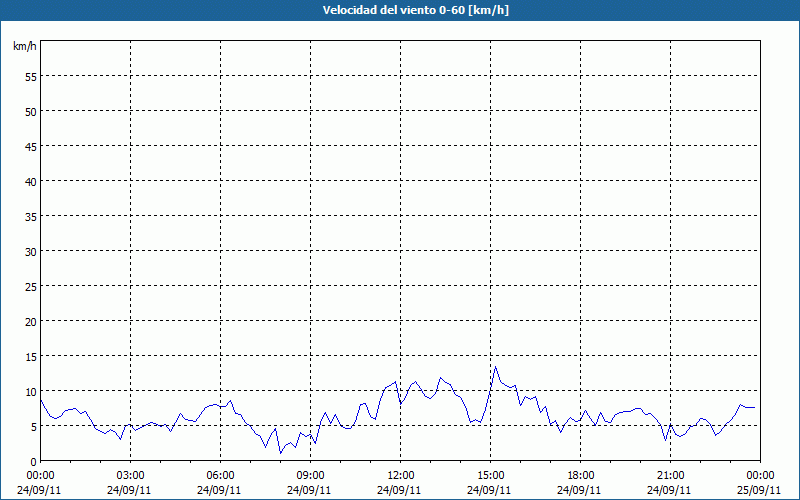This screenshot has height=500, width=800.
Task: Click the 25/09/11 end date label
Action: tap(760, 490)
